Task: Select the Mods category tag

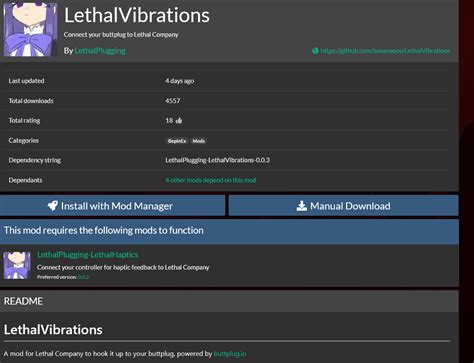Action: point(199,141)
